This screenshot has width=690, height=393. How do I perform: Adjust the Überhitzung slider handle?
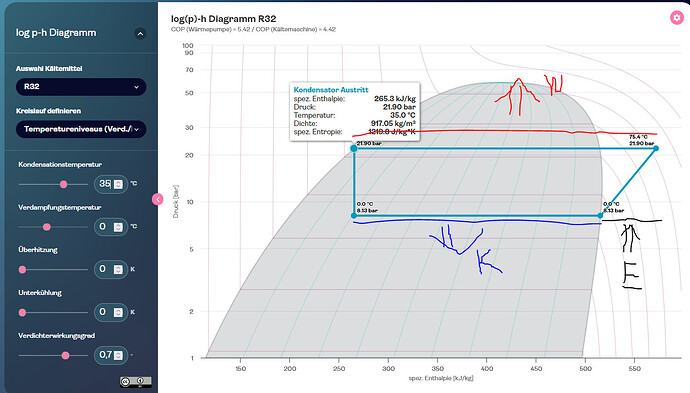click(22, 270)
